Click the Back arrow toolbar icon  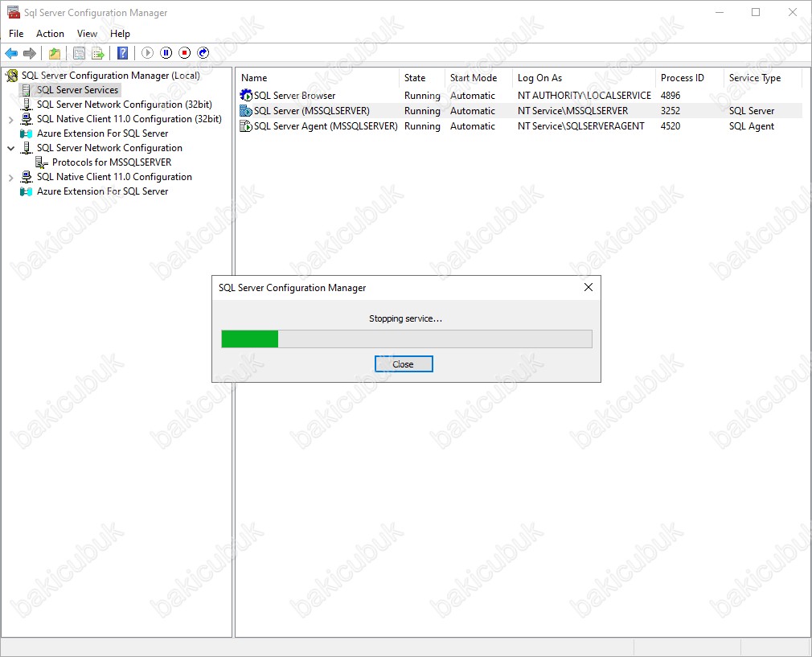[x=11, y=53]
